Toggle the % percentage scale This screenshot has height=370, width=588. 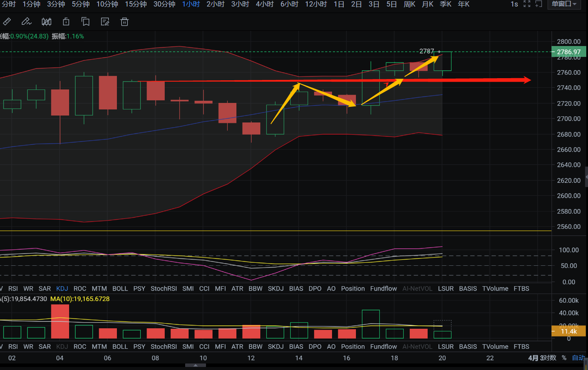point(564,358)
